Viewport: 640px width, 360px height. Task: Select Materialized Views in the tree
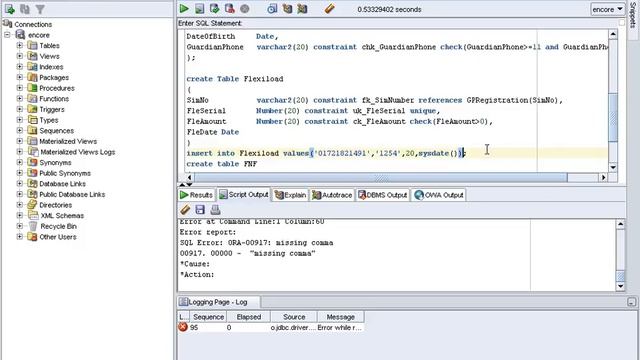pos(68,141)
